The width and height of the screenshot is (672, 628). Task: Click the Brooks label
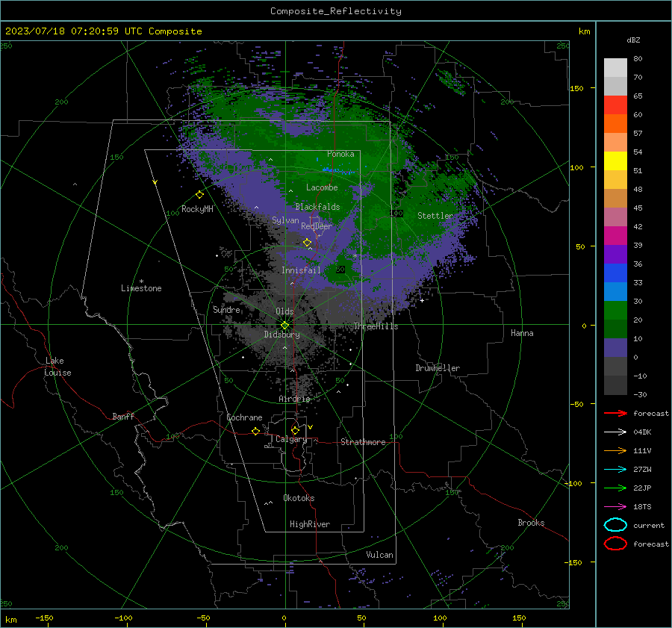pyautogui.click(x=531, y=523)
